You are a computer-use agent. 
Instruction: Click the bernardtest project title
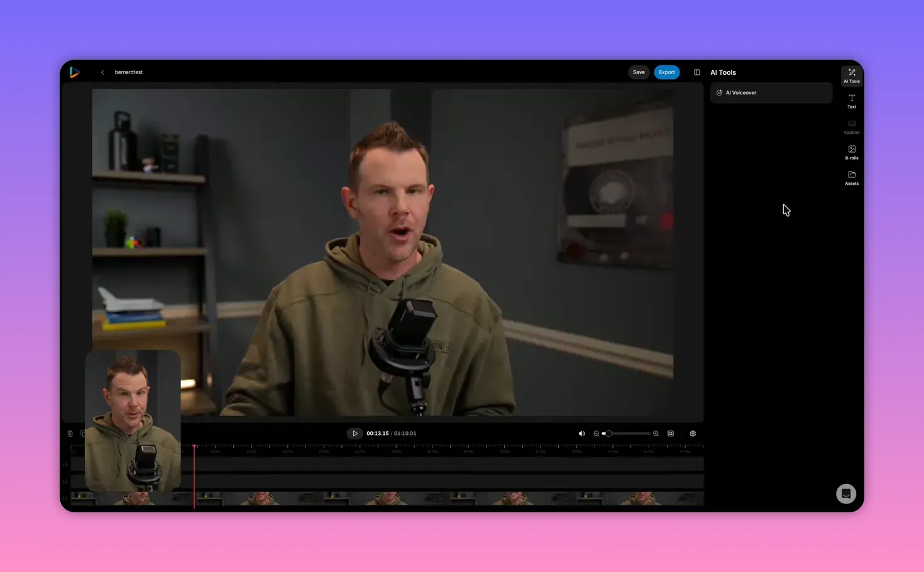pyautogui.click(x=128, y=72)
